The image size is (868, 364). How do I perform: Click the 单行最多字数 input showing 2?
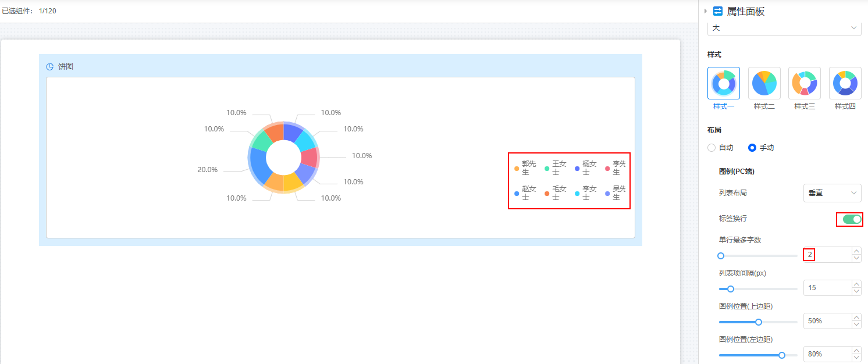click(x=827, y=255)
